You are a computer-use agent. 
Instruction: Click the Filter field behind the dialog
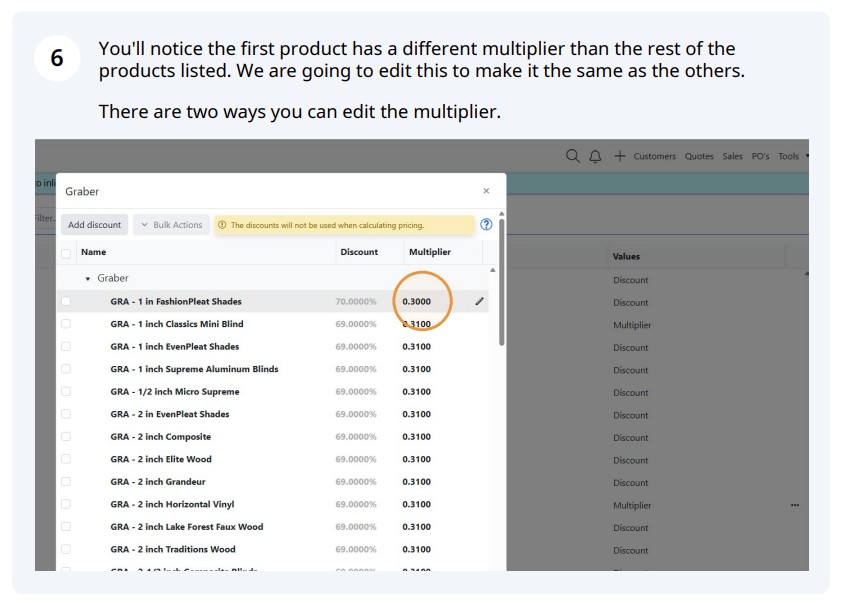click(45, 218)
